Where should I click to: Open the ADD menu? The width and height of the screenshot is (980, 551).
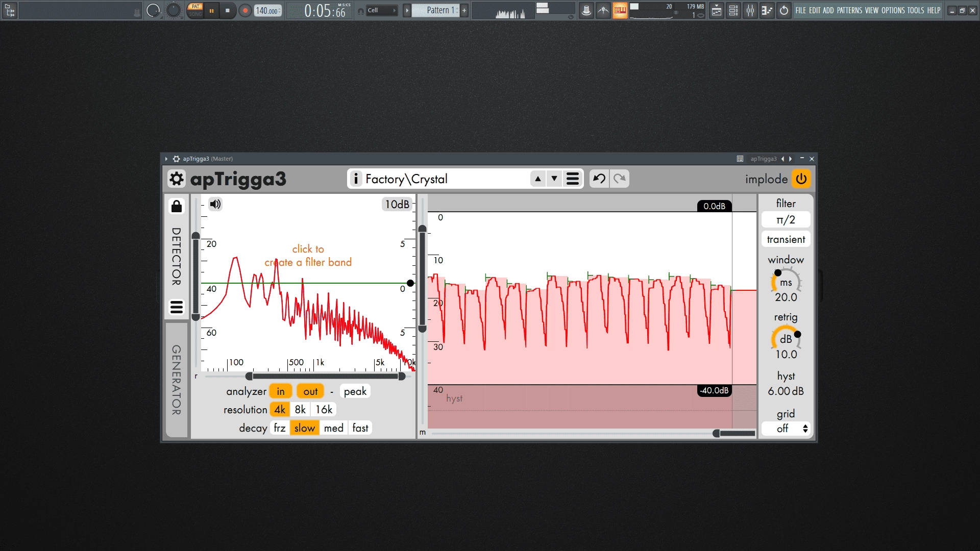pos(828,10)
